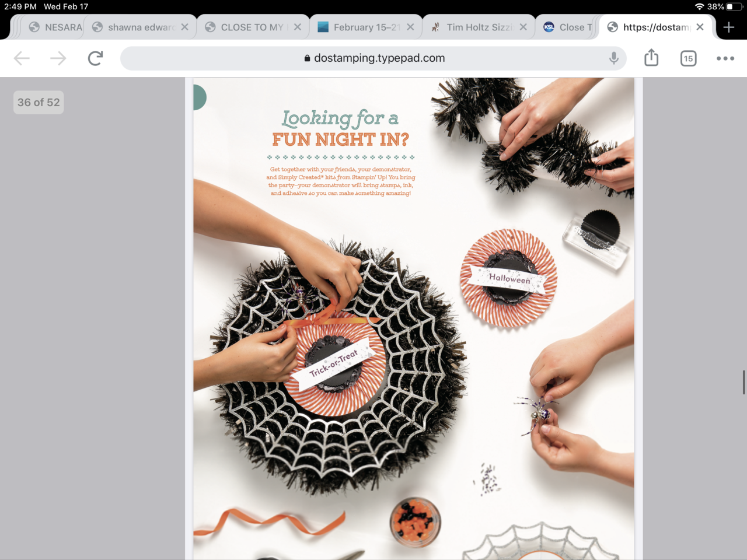Open the share sheet
The width and height of the screenshot is (747, 560).
pos(651,58)
